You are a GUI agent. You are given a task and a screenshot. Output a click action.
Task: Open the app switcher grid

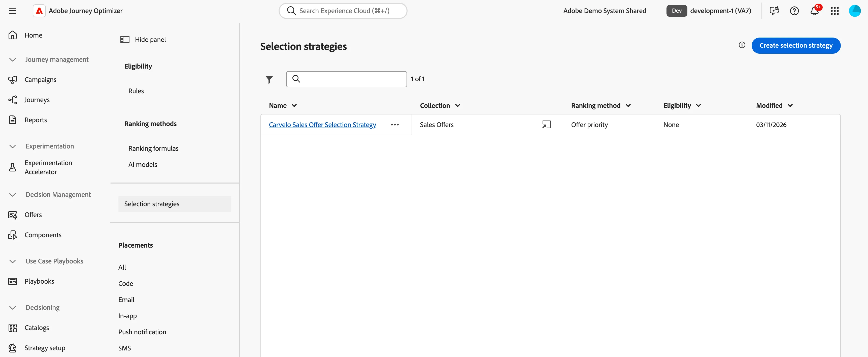click(x=835, y=11)
